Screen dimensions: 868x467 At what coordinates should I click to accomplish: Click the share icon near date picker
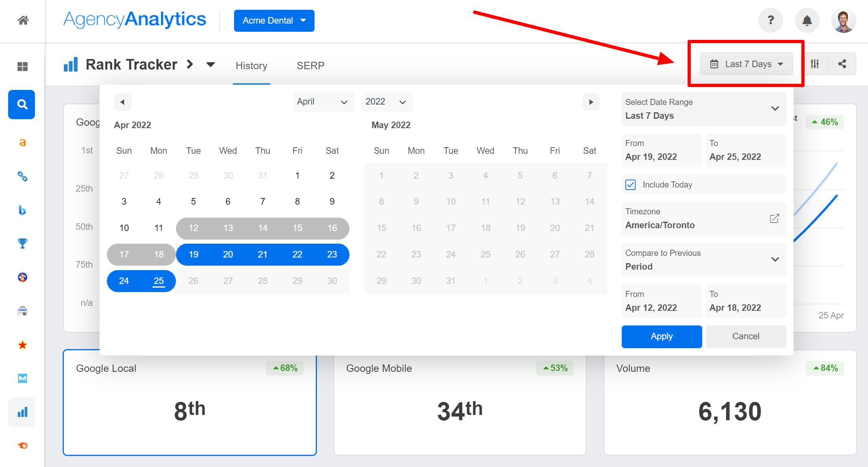pyautogui.click(x=842, y=64)
